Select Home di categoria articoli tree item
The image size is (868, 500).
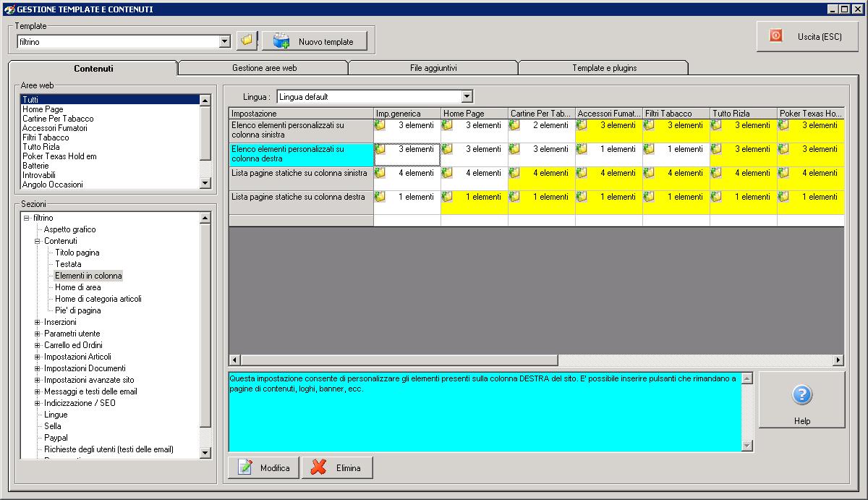point(98,299)
